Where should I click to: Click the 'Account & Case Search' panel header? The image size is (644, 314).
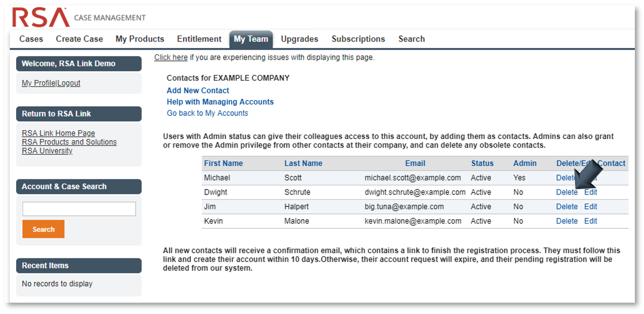(79, 186)
